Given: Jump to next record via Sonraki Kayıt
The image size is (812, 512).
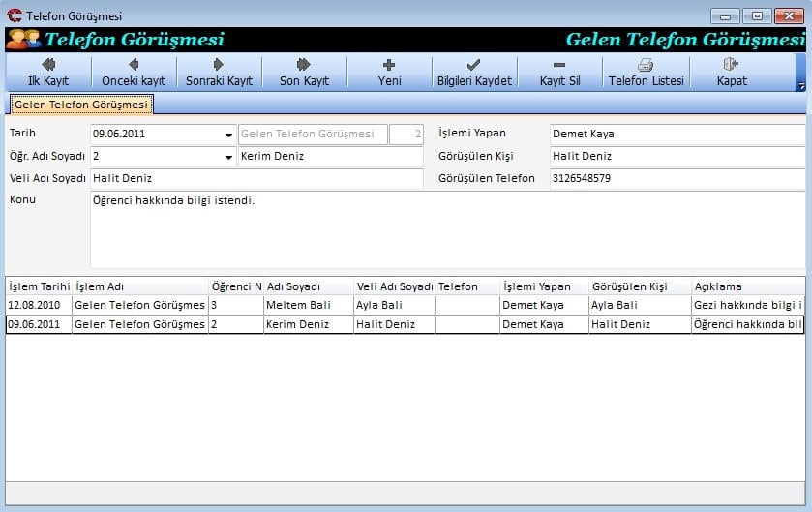Looking at the screenshot, I should 219,73.
